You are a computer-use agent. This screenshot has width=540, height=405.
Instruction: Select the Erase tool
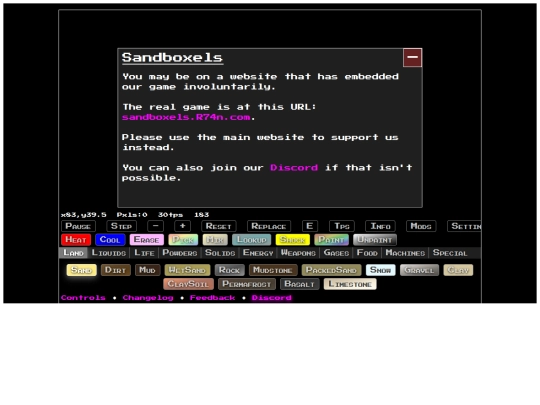point(146,240)
